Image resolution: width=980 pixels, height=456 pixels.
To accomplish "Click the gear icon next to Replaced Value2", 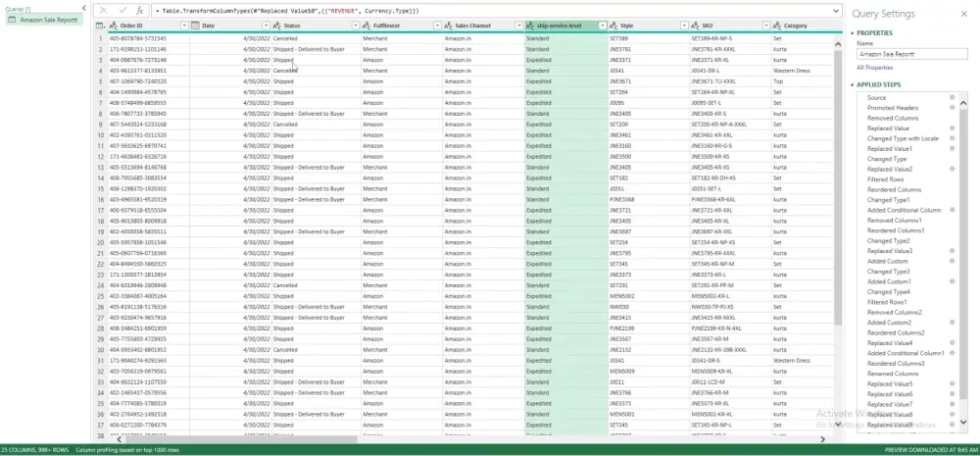I will click(x=952, y=169).
